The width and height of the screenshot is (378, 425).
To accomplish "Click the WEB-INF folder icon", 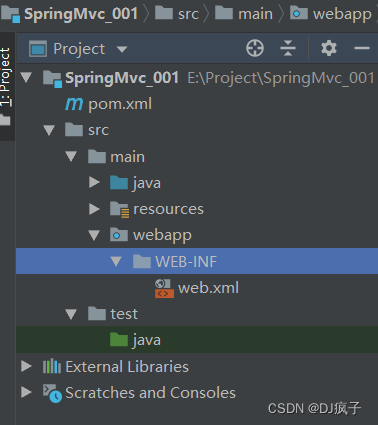I will 142,261.
